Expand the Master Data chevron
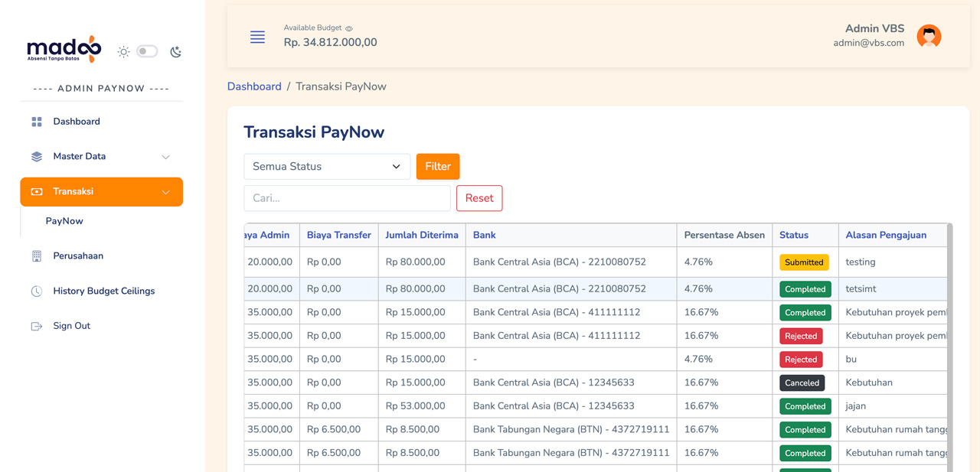This screenshot has height=472, width=980. (x=165, y=157)
